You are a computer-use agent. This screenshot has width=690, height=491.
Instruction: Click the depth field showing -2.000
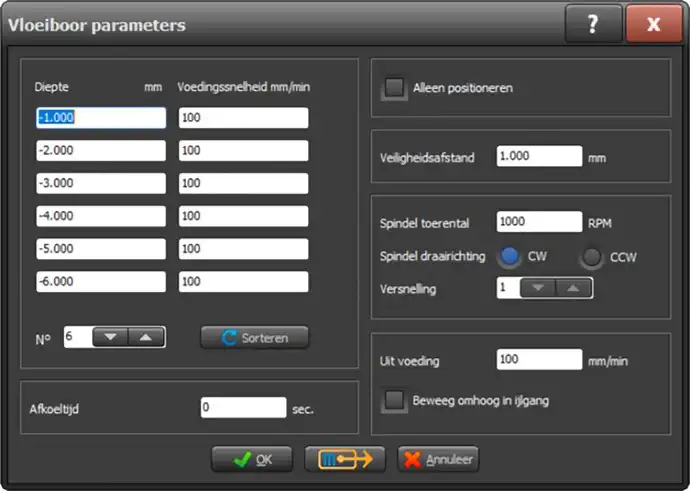pos(101,150)
